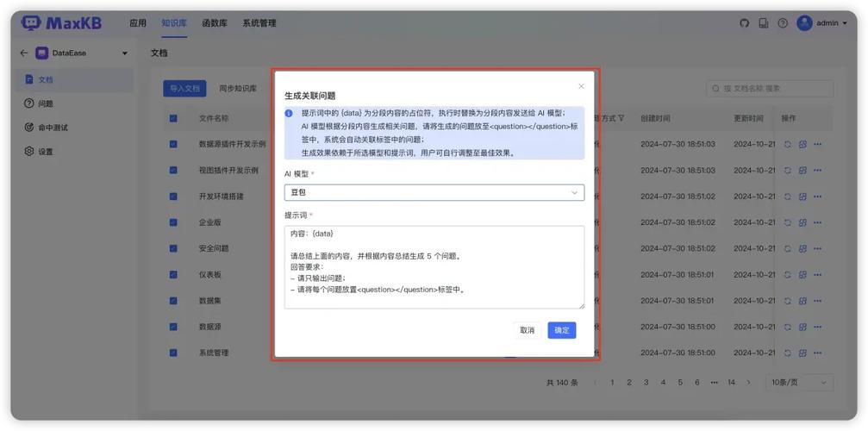
Task: Focus the 按 文档名称 搜索 search field
Action: pos(770,89)
